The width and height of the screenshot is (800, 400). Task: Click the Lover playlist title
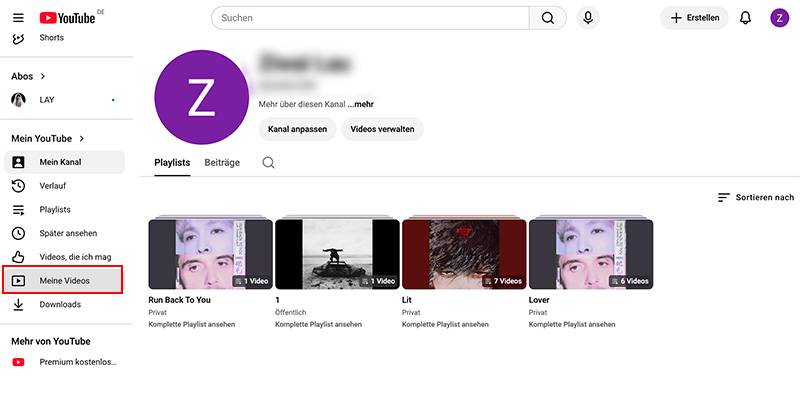(x=539, y=300)
